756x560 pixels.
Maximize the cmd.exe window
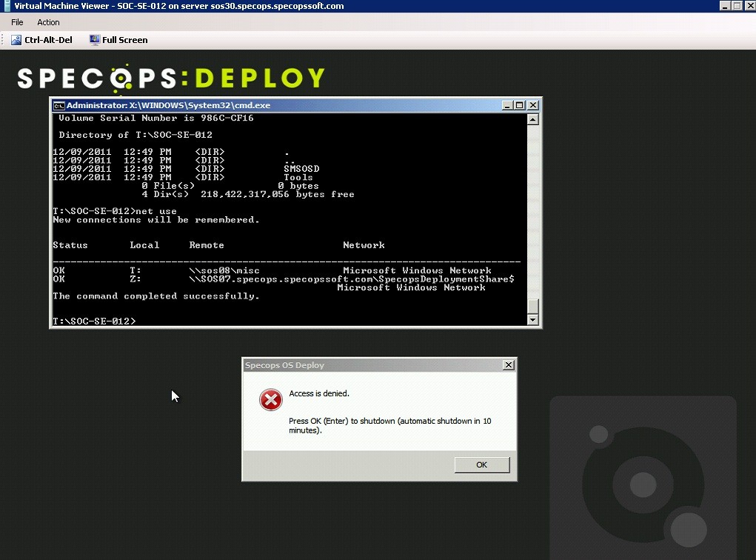point(520,105)
